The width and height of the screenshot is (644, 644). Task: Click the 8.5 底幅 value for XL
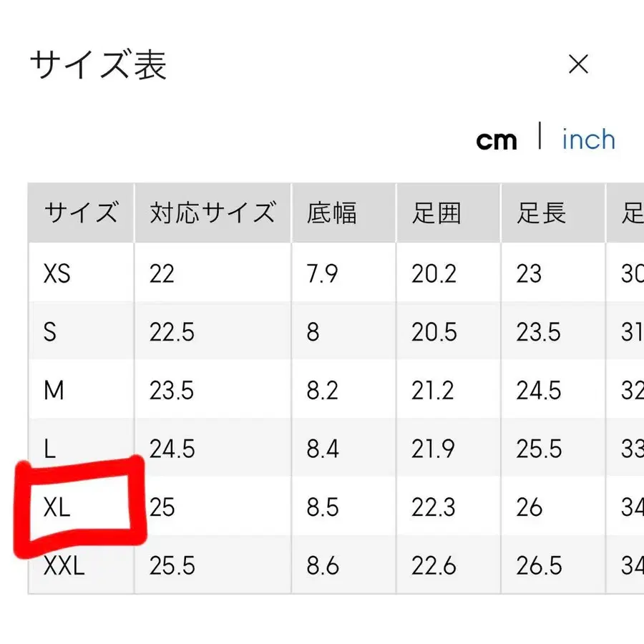pos(326,508)
